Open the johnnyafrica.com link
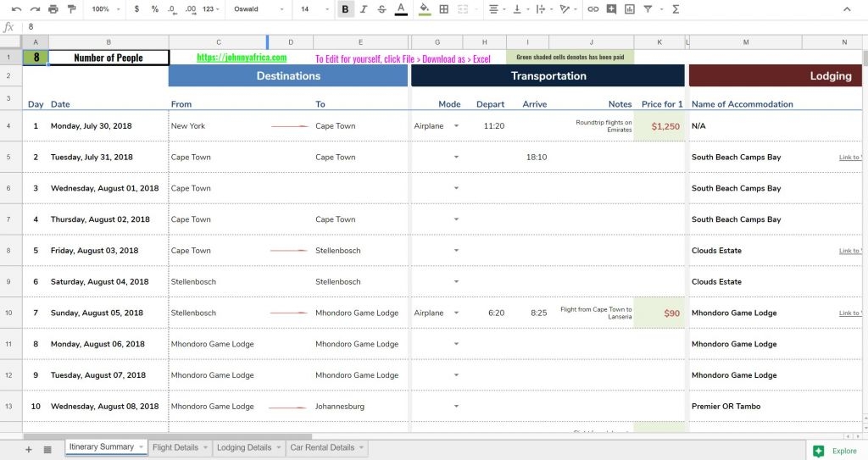This screenshot has height=460, width=868. [242, 58]
